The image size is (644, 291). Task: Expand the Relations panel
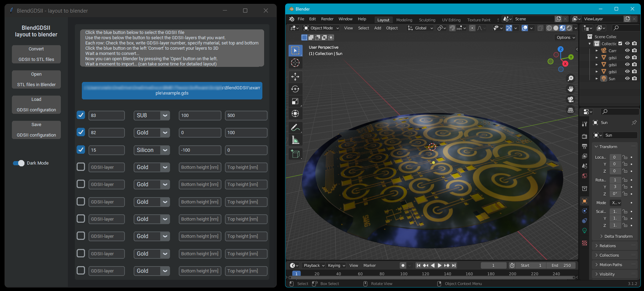coord(615,246)
